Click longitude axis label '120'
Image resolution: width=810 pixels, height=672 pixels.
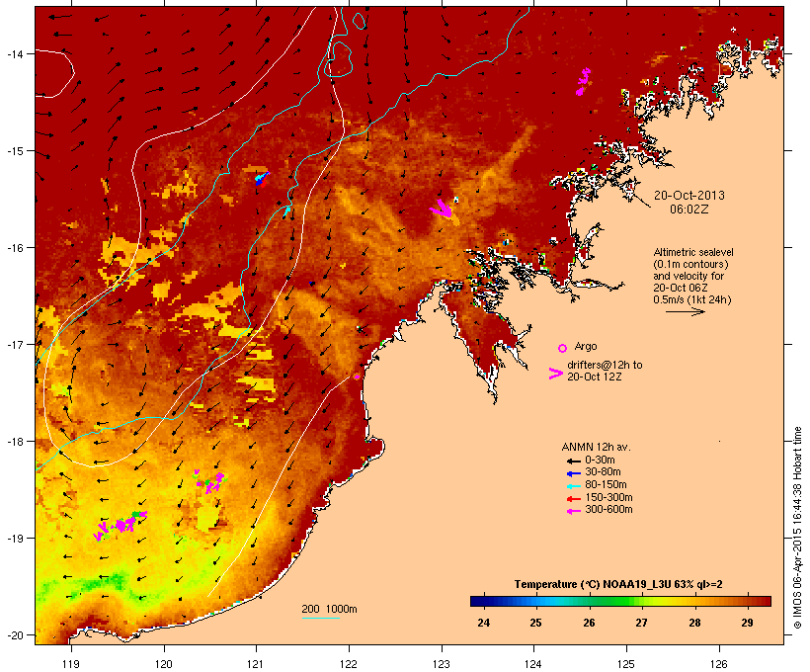click(x=164, y=664)
